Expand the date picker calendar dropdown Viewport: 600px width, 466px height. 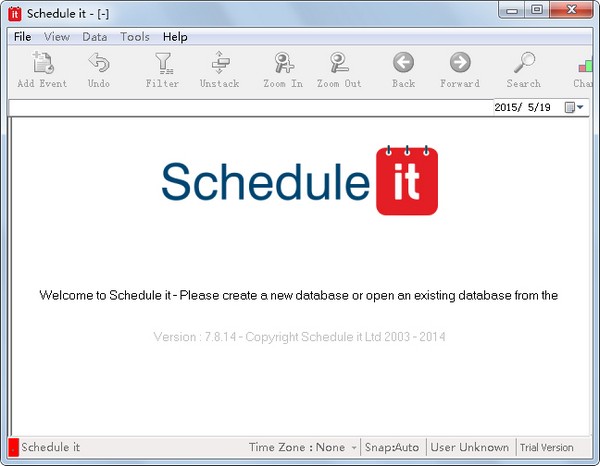coord(575,107)
